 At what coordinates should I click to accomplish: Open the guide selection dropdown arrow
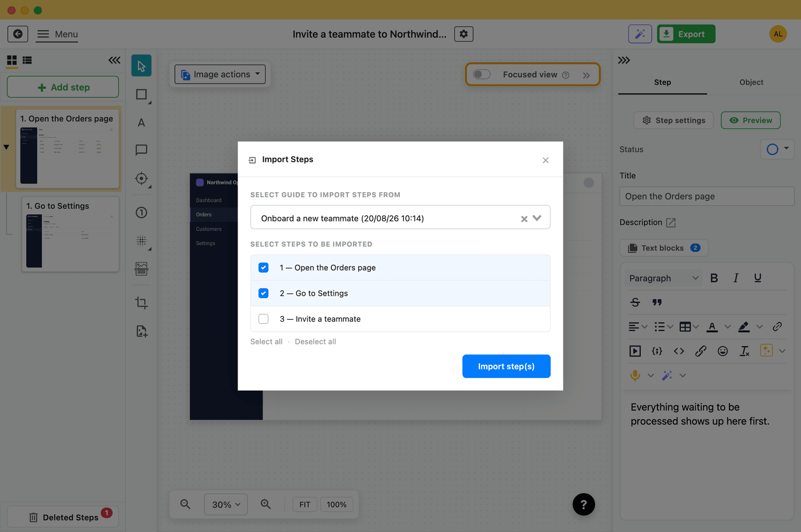[x=537, y=218]
